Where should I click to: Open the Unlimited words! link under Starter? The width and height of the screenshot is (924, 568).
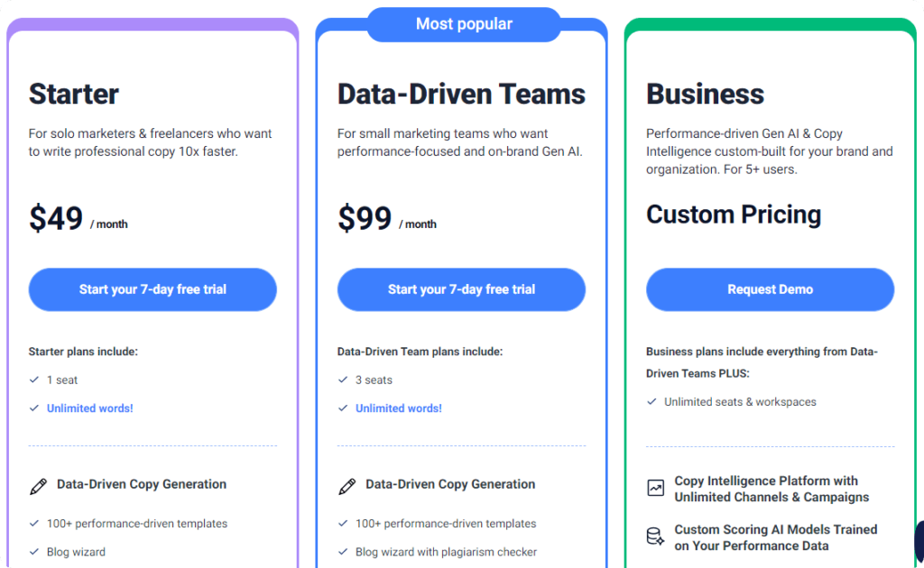click(89, 408)
